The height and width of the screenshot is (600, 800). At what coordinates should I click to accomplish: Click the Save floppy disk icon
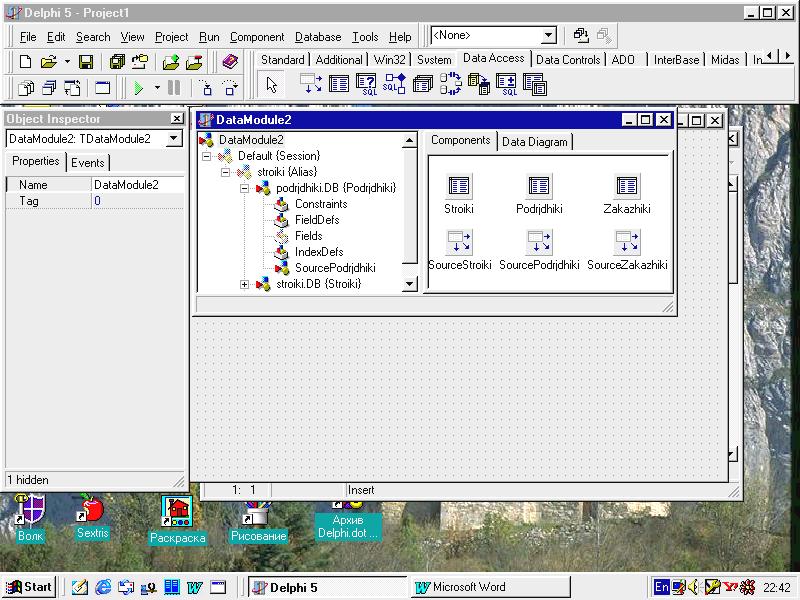click(86, 62)
